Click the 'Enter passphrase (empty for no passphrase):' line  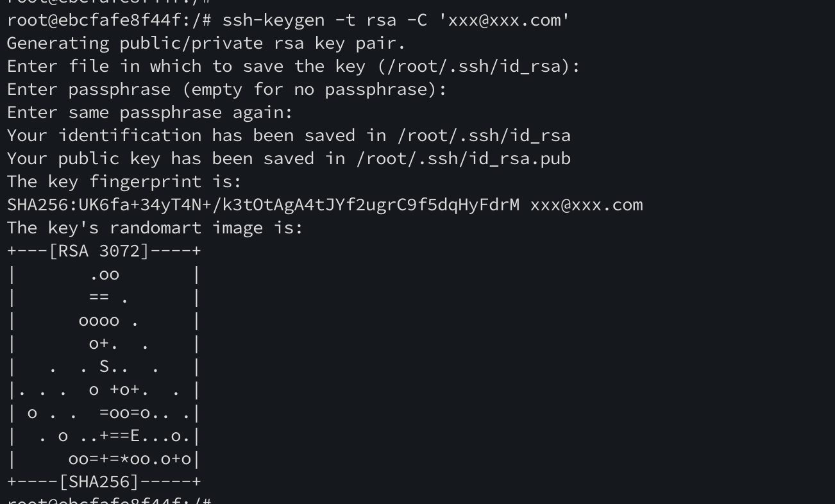click(226, 89)
